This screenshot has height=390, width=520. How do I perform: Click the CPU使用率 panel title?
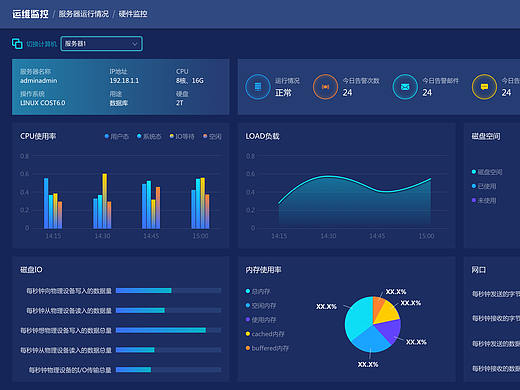[38, 136]
